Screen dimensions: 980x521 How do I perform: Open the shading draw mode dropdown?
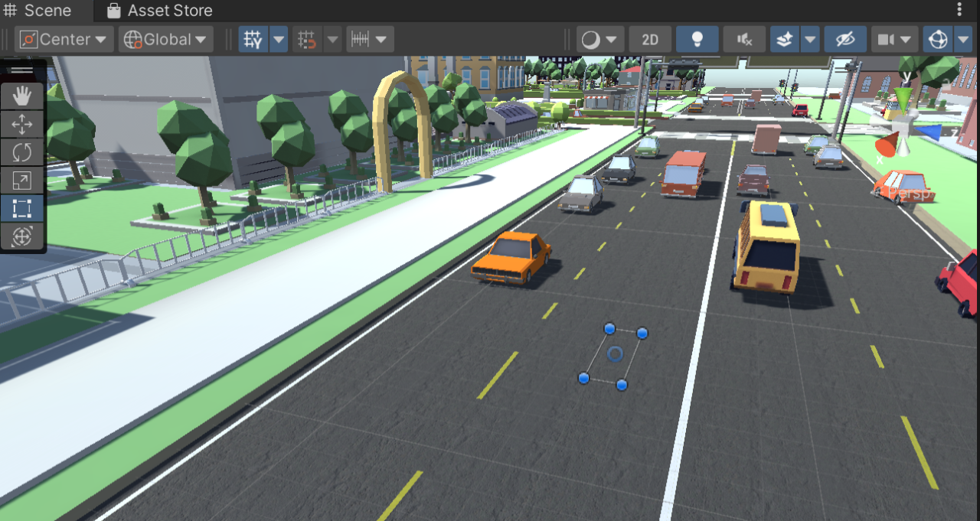pyautogui.click(x=599, y=40)
